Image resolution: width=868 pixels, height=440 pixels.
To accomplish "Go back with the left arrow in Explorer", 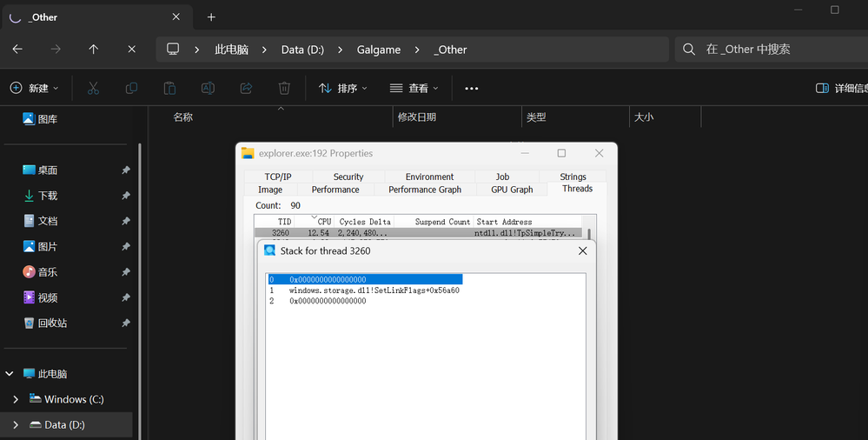I will [x=17, y=50].
